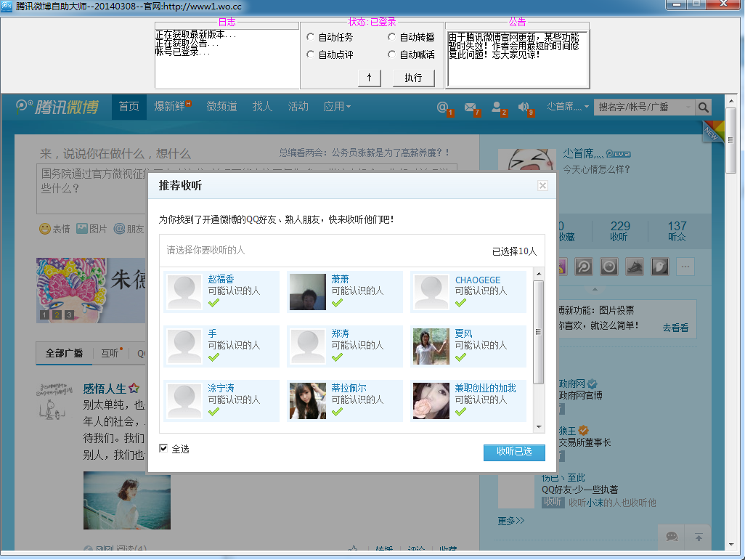Open the chat bubble feedback icon
The width and height of the screenshot is (745, 560).
tap(672, 537)
